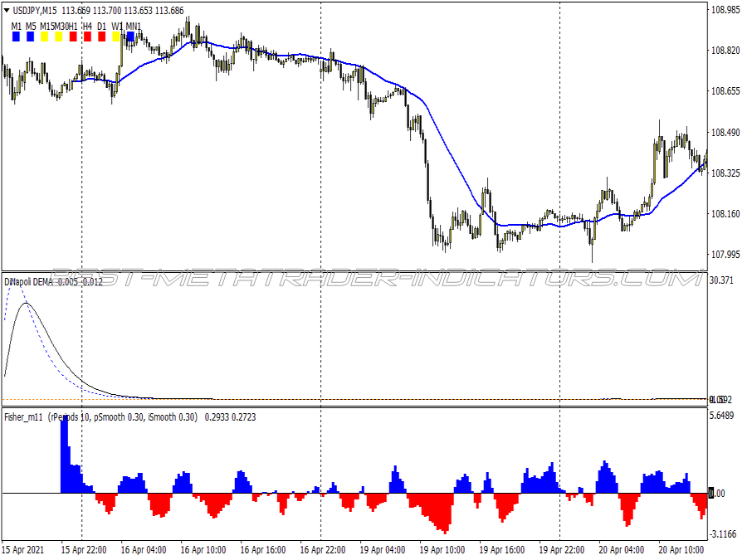The image size is (747, 560).
Task: Click the 108.325 price axis label
Action: [x=725, y=173]
